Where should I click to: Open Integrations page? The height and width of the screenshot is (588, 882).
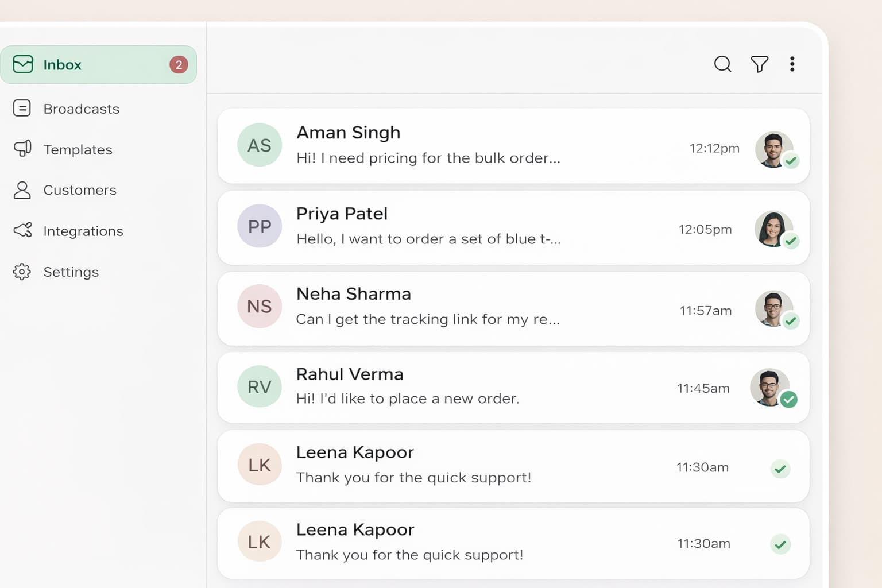(83, 231)
